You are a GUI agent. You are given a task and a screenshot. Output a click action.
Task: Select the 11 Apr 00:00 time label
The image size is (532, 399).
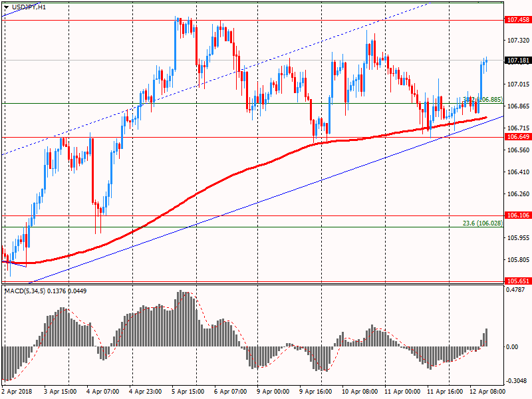pyautogui.click(x=402, y=392)
